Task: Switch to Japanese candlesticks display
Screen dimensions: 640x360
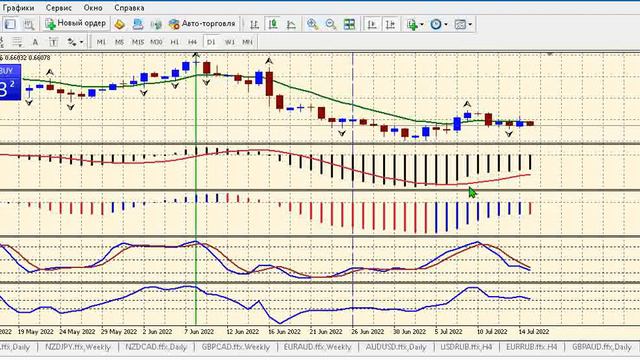Action: point(273,24)
